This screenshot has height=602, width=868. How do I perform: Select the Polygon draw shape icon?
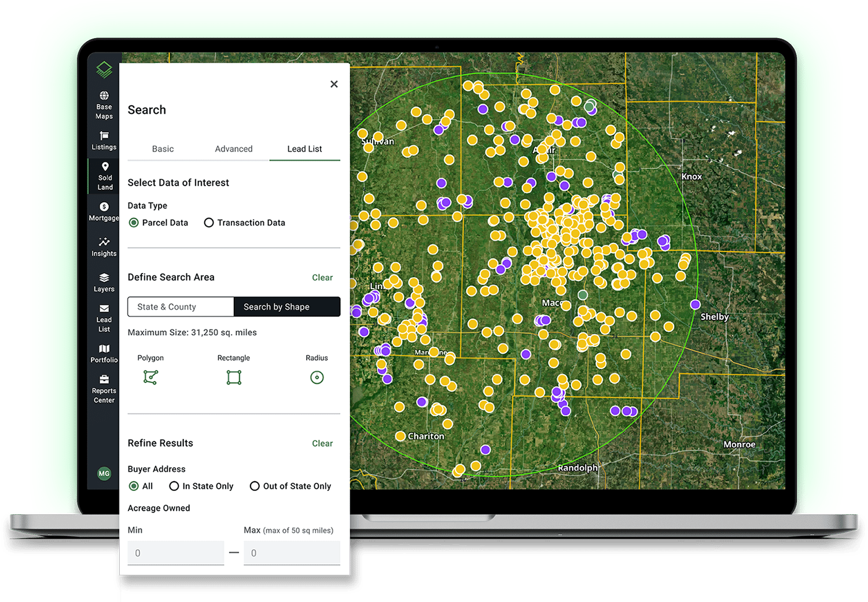coord(151,377)
